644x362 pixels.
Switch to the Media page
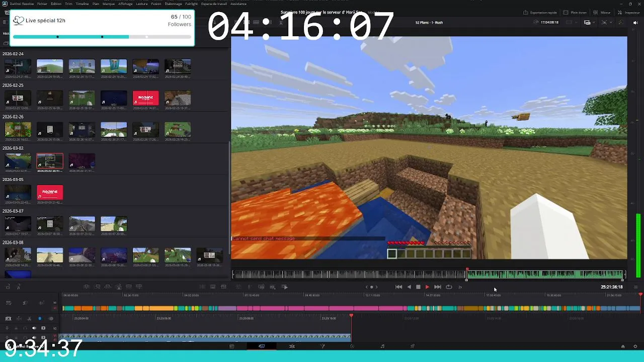231,346
